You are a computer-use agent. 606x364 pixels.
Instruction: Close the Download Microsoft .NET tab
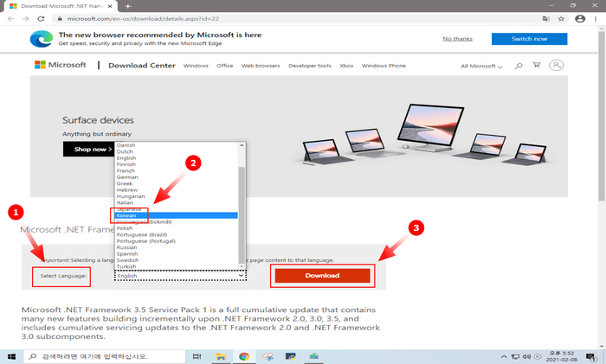tap(110, 6)
